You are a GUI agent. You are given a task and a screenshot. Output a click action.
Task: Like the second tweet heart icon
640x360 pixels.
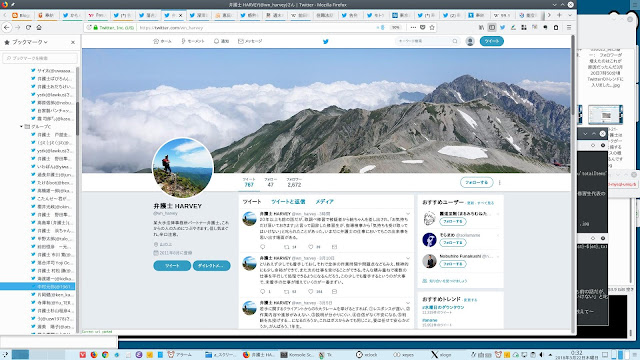point(311,291)
